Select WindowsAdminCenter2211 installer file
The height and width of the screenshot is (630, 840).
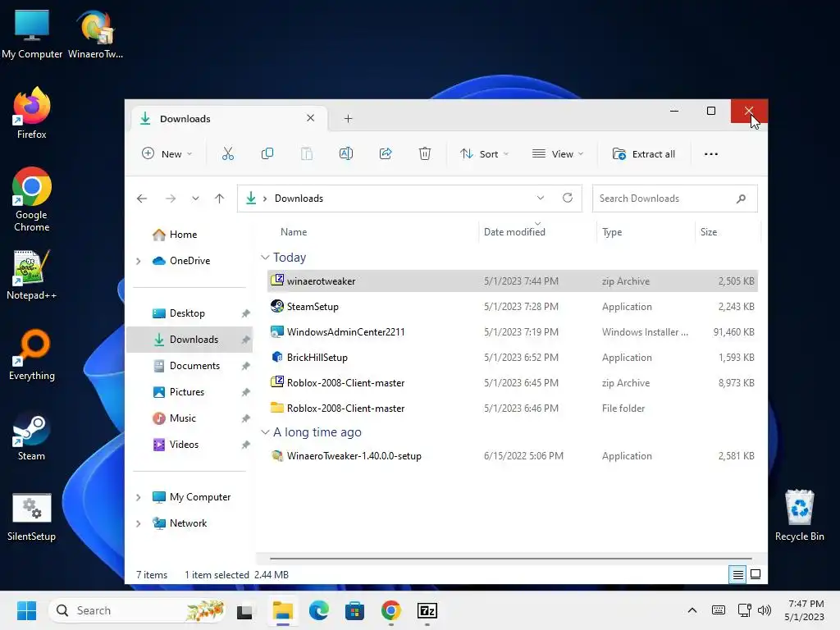click(512, 332)
